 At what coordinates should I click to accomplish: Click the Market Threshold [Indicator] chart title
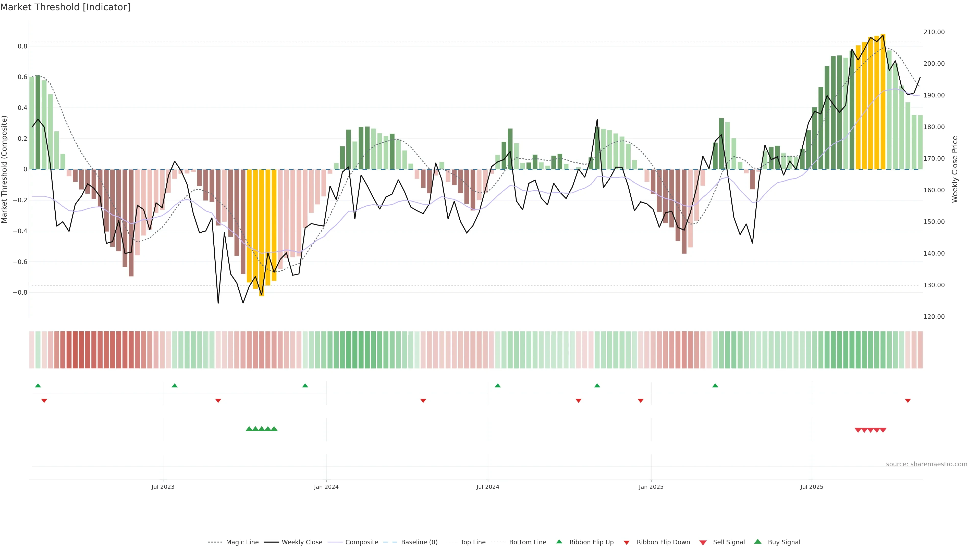coord(65,7)
